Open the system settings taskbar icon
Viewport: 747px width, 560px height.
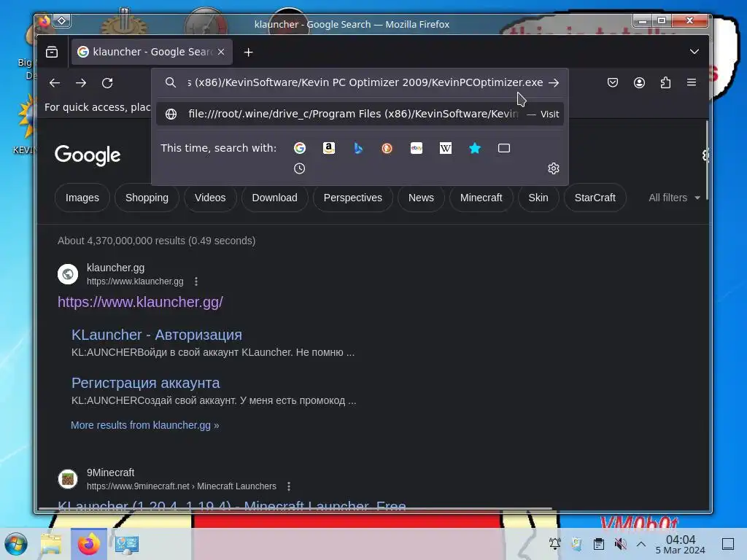coord(127,544)
